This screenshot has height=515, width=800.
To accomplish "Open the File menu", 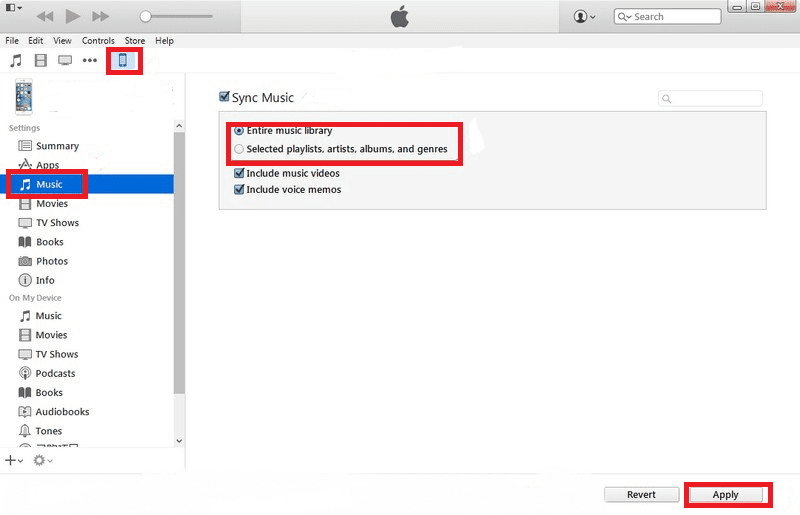I will click(x=12, y=40).
